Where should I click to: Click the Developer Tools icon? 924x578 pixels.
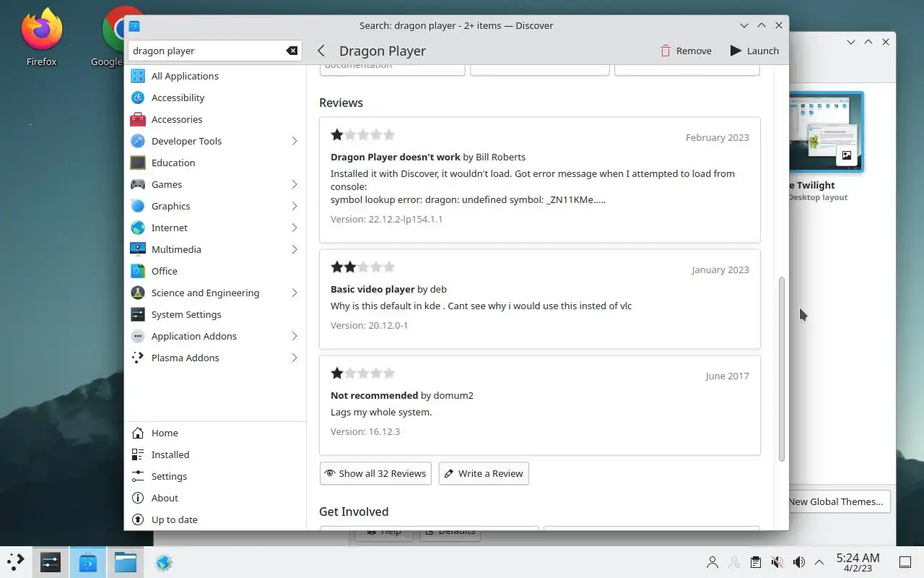pyautogui.click(x=138, y=141)
